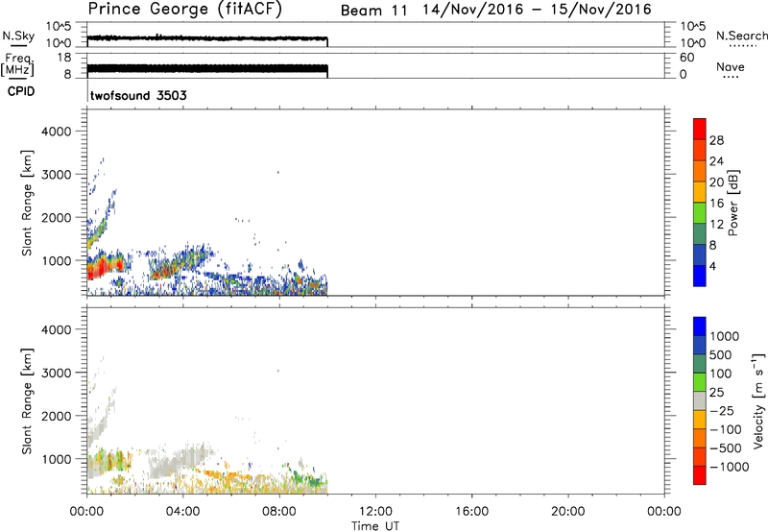Screen dimensions: 768x532
Task: Click the '1000' slant range tick of the velocity panel
Action: (57, 459)
